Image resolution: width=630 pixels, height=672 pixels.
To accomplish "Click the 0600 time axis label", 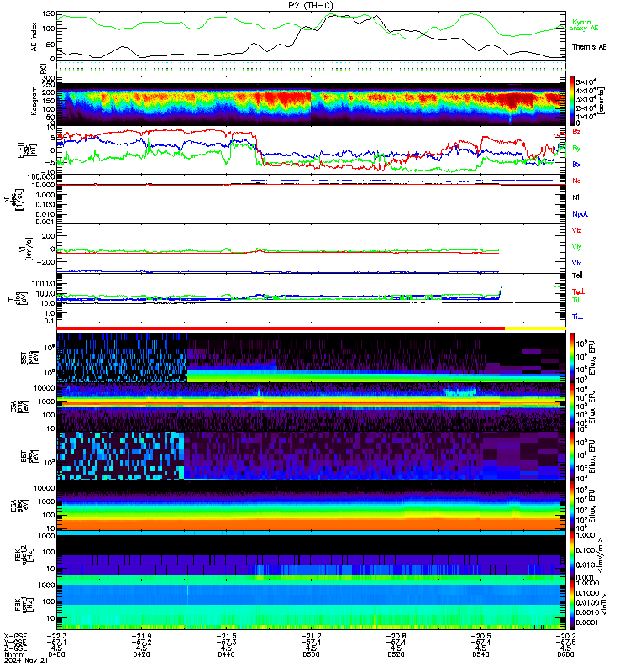I will (565, 654).
